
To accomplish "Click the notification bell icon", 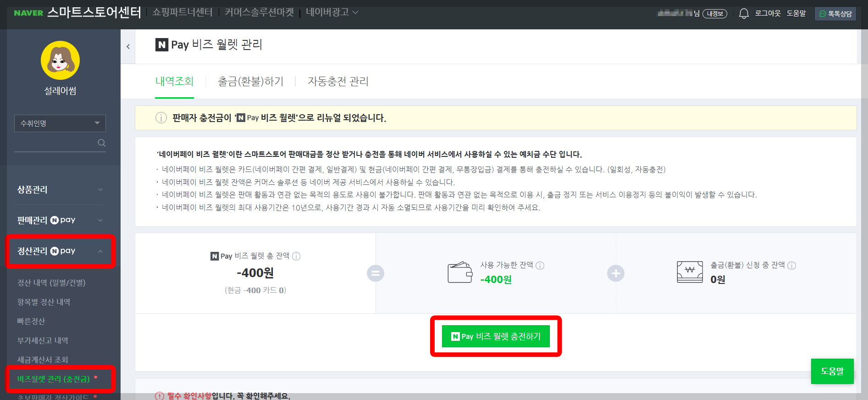I will coord(744,14).
